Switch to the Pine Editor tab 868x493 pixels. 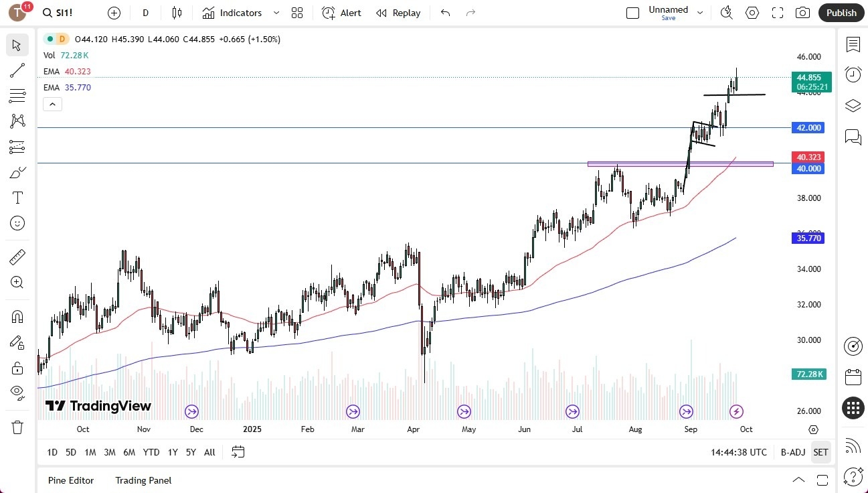[x=70, y=480]
